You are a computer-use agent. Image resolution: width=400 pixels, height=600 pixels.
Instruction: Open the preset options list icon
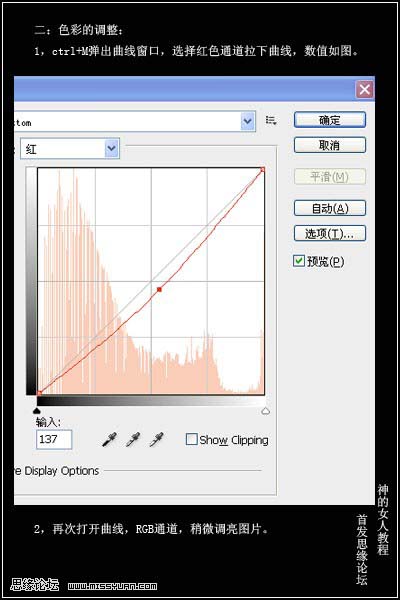click(271, 121)
